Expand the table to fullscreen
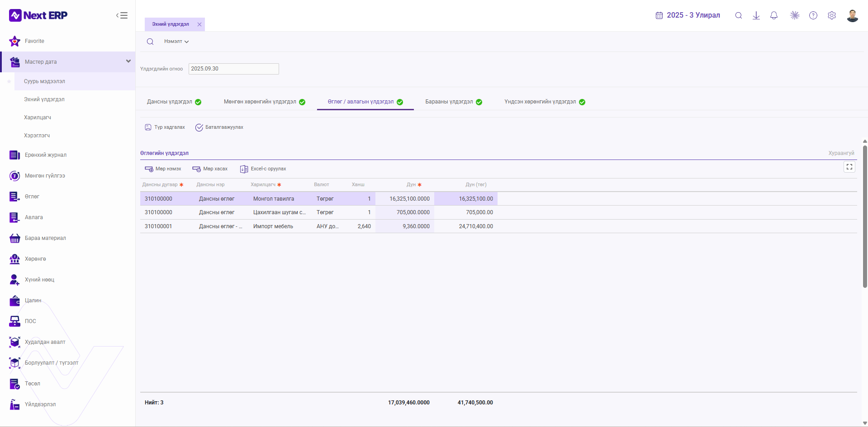 point(849,167)
